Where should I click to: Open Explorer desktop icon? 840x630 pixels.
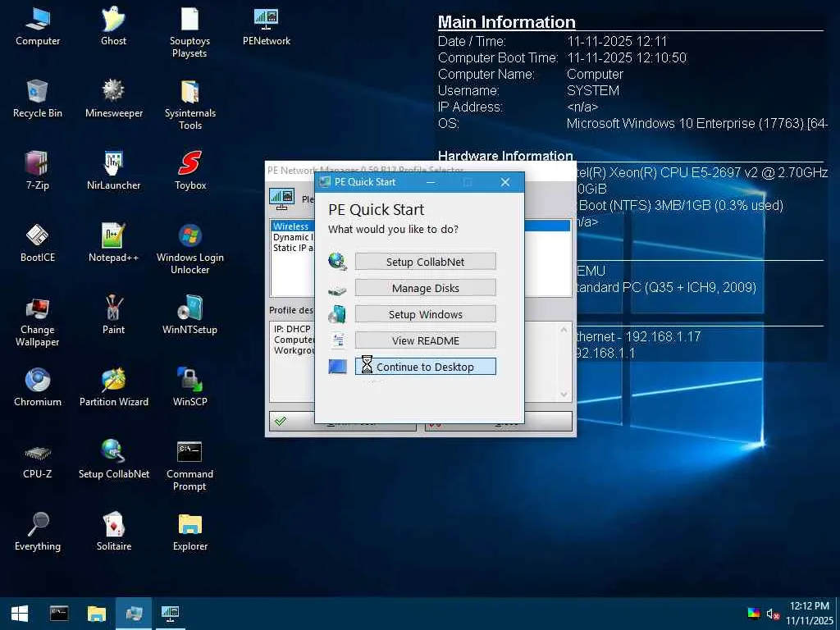(x=189, y=532)
